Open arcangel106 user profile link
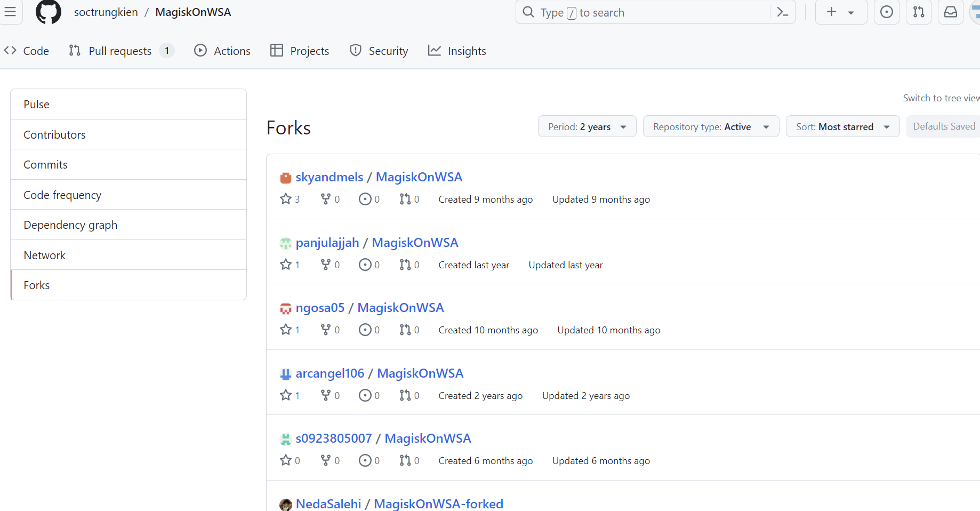The height and width of the screenshot is (511, 980). pyautogui.click(x=330, y=373)
